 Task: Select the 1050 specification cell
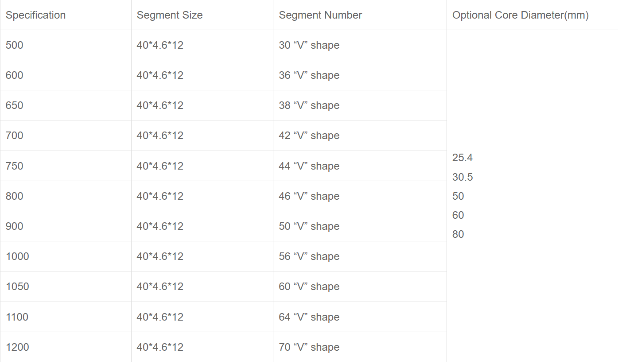[x=17, y=287]
